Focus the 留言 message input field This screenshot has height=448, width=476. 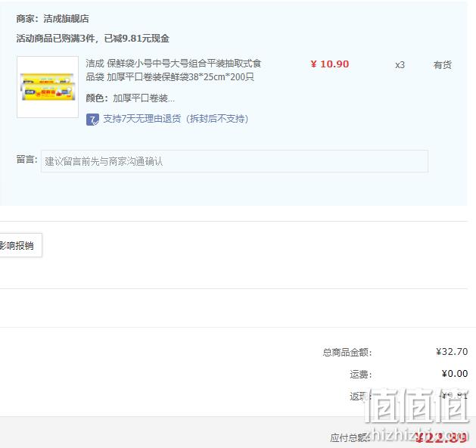point(235,161)
